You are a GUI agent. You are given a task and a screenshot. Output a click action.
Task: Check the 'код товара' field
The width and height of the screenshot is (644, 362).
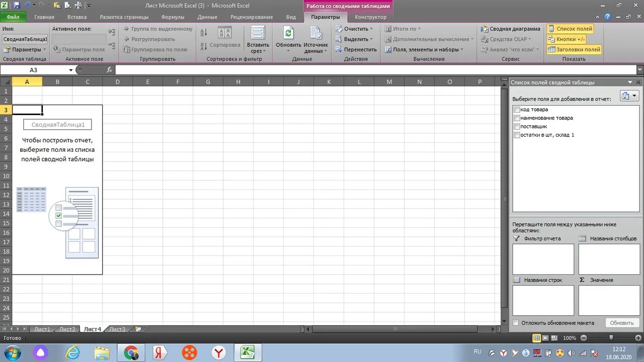(517, 109)
